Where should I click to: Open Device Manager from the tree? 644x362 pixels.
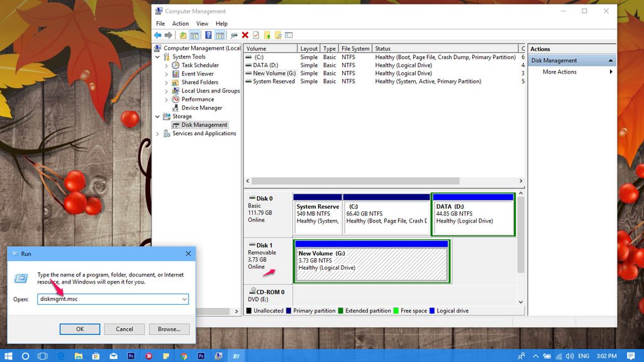point(202,108)
